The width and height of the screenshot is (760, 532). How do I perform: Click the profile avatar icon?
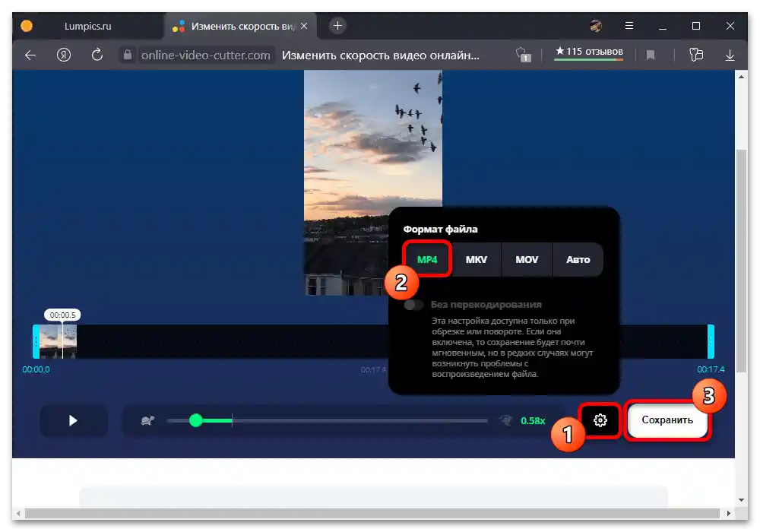click(596, 26)
